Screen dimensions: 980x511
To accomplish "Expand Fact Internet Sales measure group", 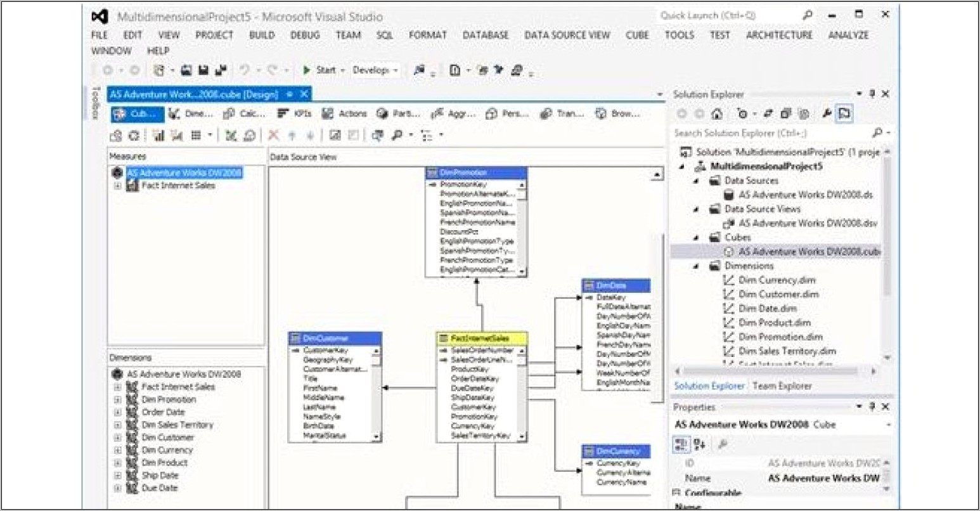I will (x=117, y=186).
